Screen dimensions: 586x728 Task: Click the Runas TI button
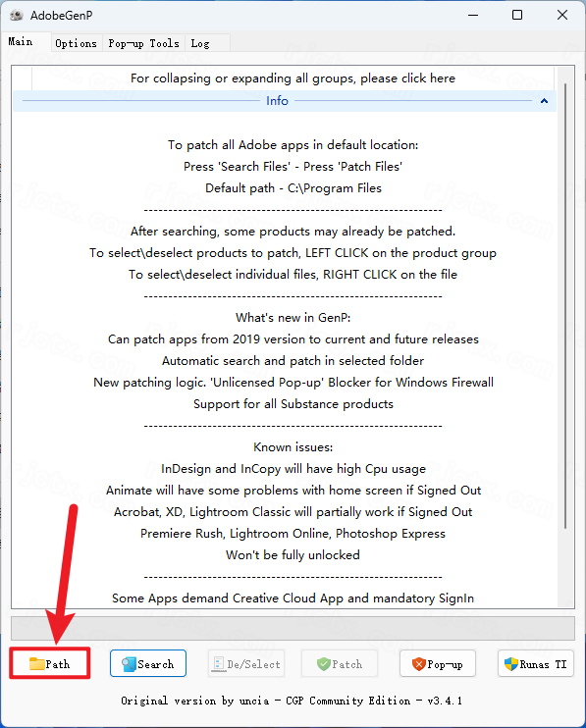point(536,663)
